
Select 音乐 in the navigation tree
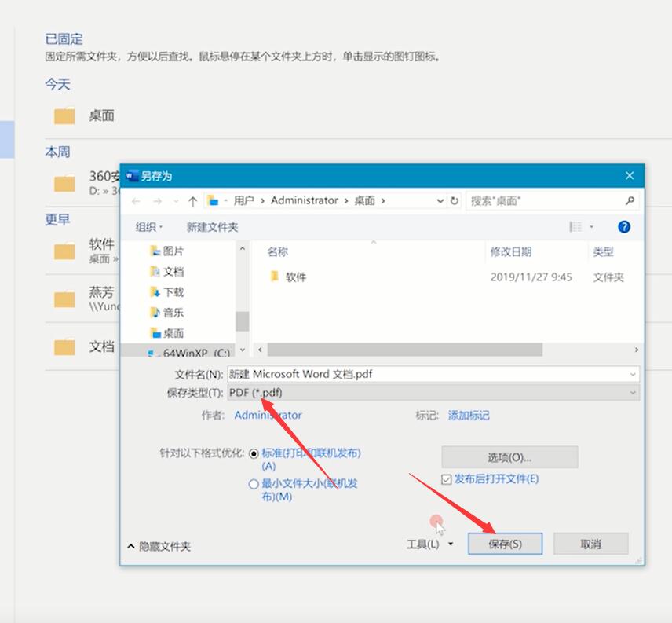pyautogui.click(x=166, y=312)
